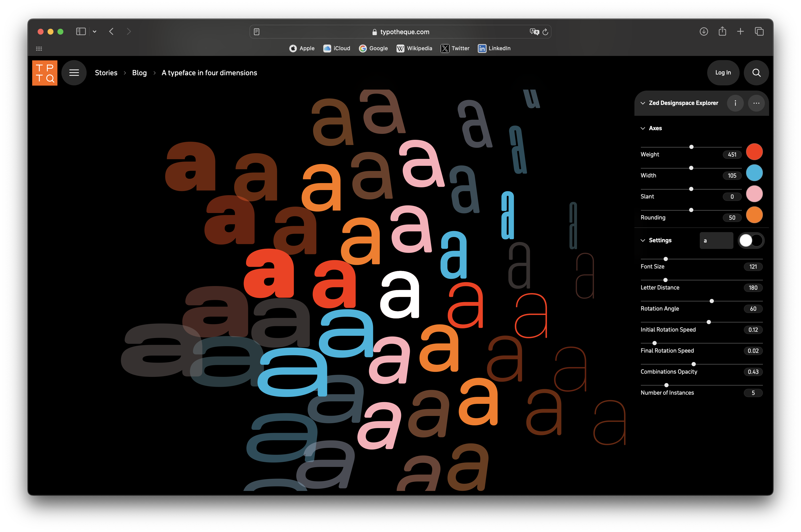The height and width of the screenshot is (532, 801).
Task: Click the info button in Designspace Explorer
Action: tap(735, 103)
